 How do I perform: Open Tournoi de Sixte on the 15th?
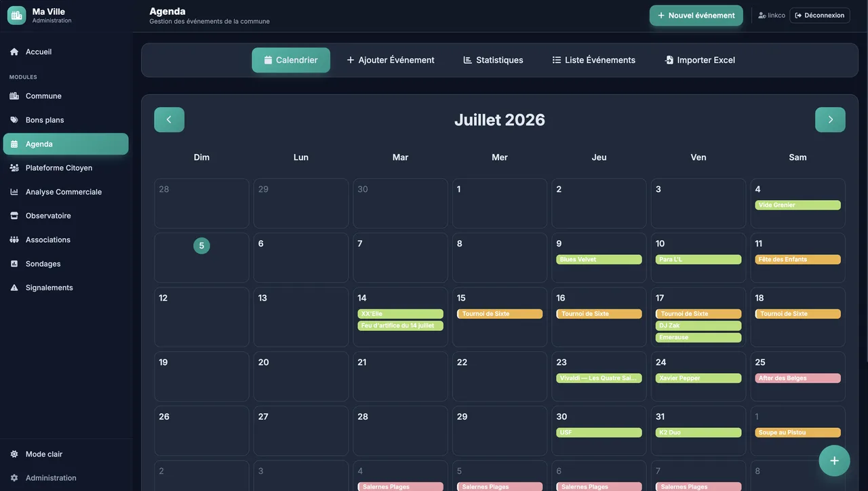pos(500,314)
